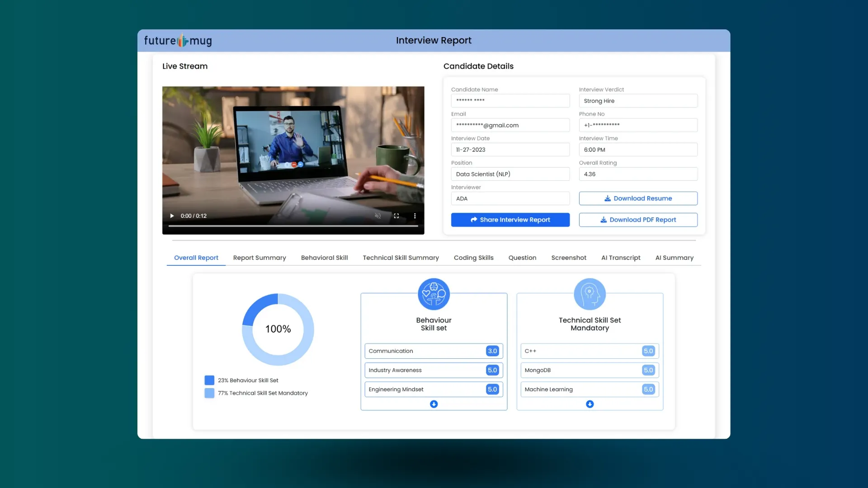Click the 23% Behaviour Skill Set legend swatch
Viewport: 868px width, 488px height.
[209, 380]
